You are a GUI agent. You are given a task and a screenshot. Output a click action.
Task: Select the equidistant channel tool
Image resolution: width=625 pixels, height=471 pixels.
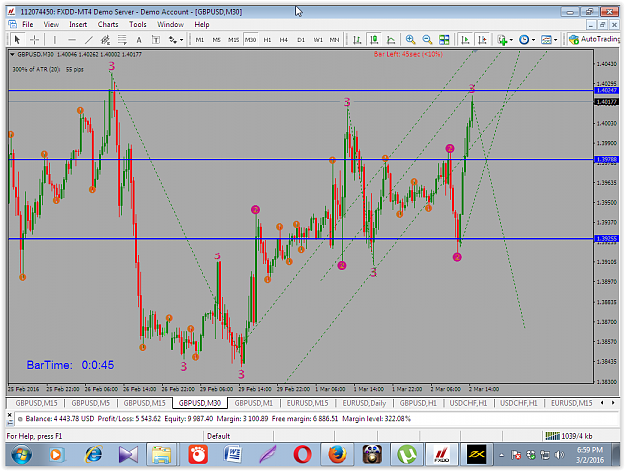(x=105, y=39)
